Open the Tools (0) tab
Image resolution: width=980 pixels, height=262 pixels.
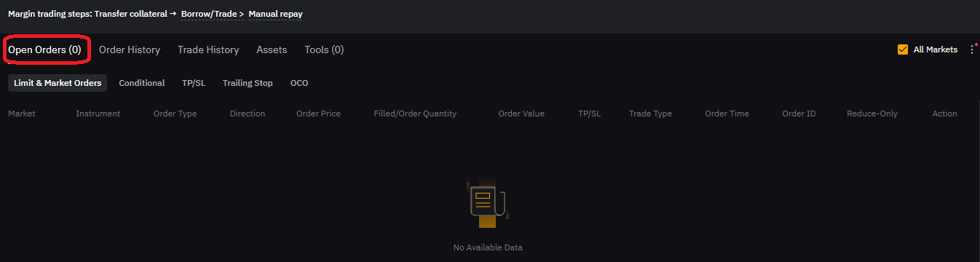coord(324,49)
